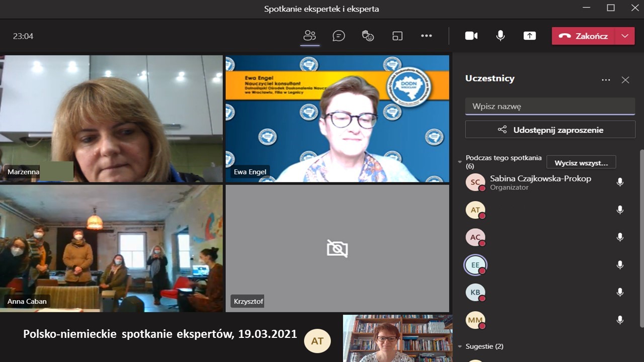The height and width of the screenshot is (362, 644).
Task: Click the share content icon
Action: pos(529,36)
